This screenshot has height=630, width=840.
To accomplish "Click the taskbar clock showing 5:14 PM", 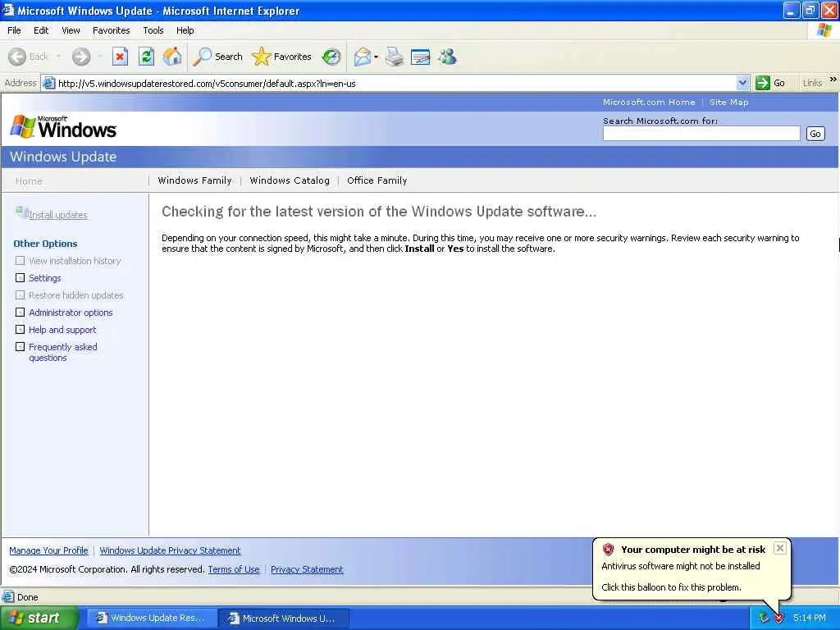I will click(810, 619).
